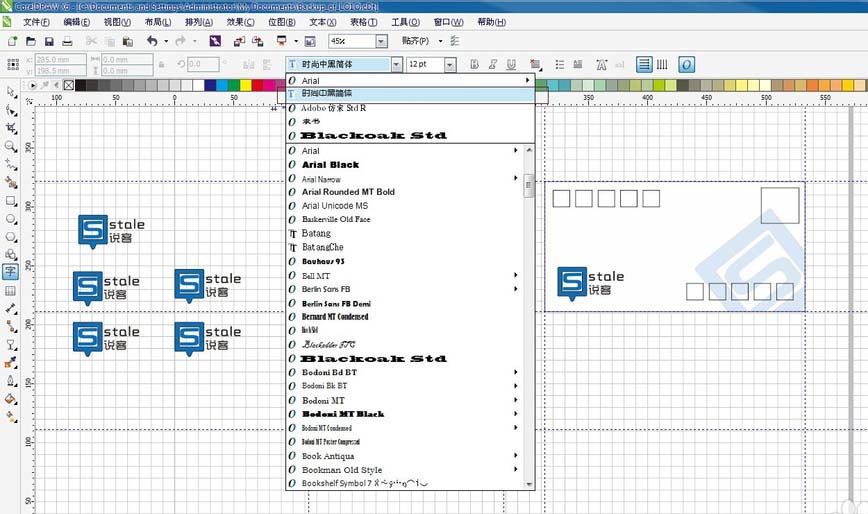The height and width of the screenshot is (514, 868).
Task: Toggle the OpenType interactive button
Action: click(x=686, y=65)
